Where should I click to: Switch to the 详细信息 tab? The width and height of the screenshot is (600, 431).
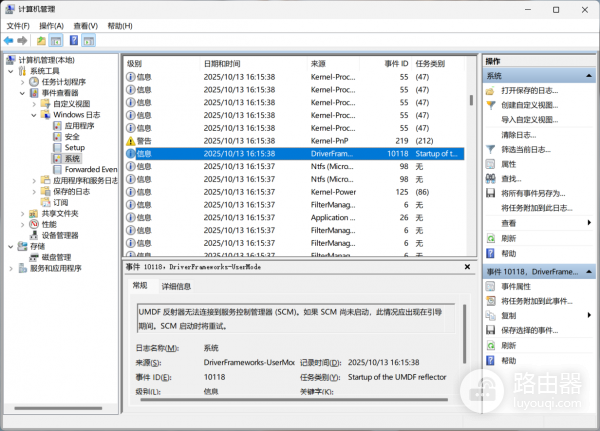pos(176,286)
